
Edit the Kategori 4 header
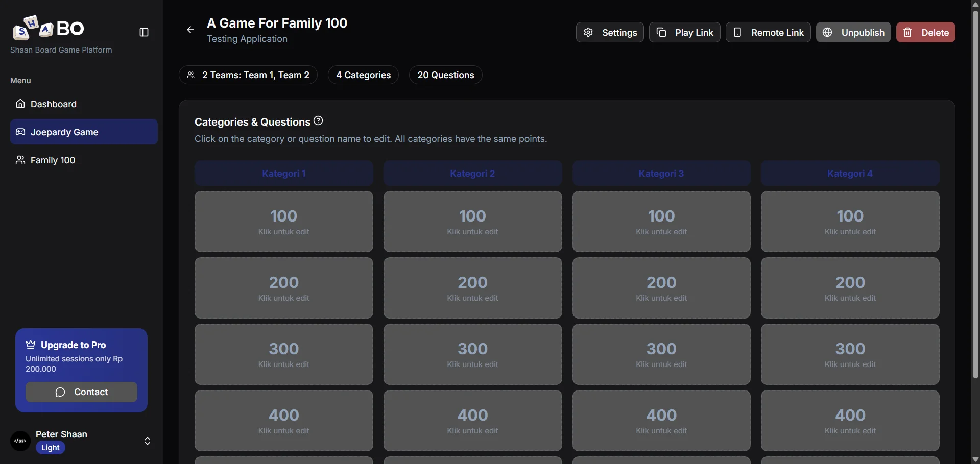(x=850, y=174)
